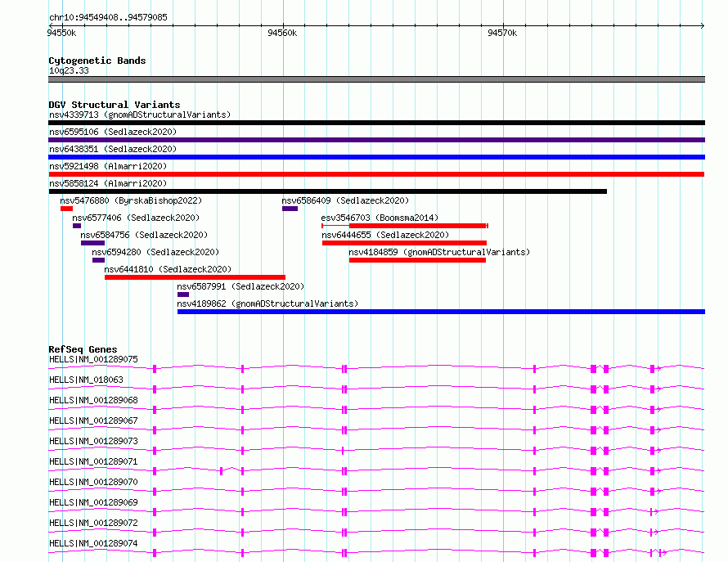Open variant label nsv5921498 (Almarri2020)
The width and height of the screenshot is (728, 562).
click(x=108, y=166)
